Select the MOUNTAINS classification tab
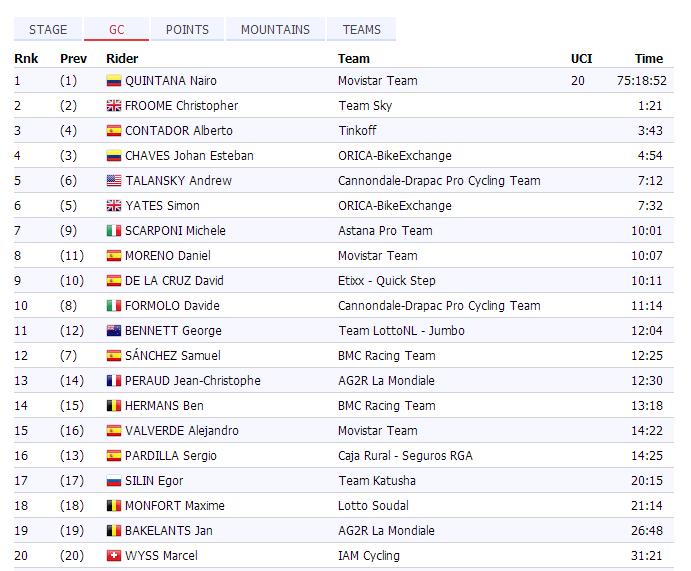 [x=275, y=29]
